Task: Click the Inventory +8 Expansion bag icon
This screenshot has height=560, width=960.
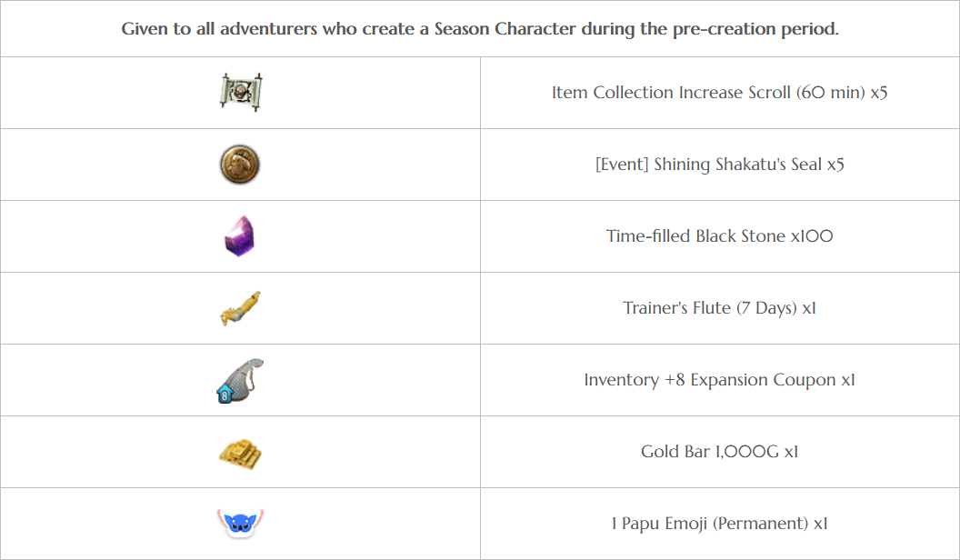Action: 240,381
